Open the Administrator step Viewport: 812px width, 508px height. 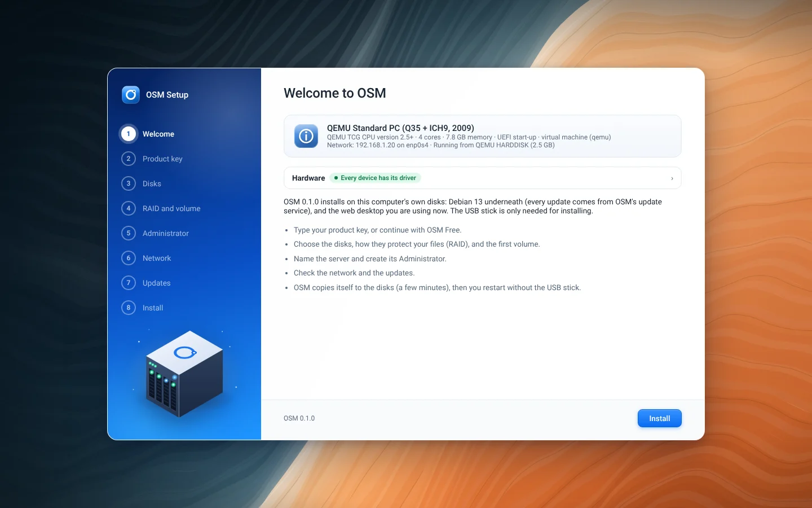(166, 233)
